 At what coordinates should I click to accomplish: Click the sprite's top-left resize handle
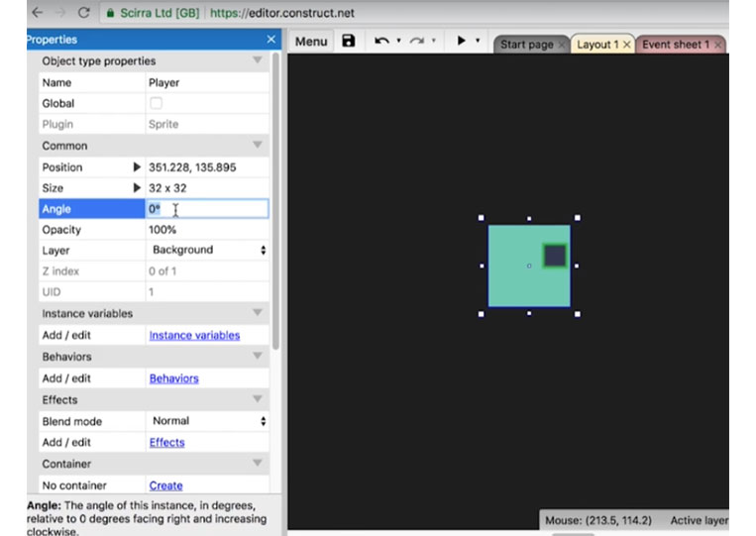click(x=481, y=218)
